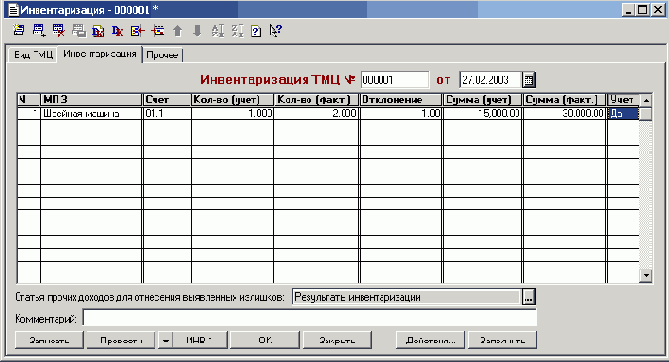Viewport: 669px width, 362px height.
Task: Click the Записать button
Action: coord(49,340)
